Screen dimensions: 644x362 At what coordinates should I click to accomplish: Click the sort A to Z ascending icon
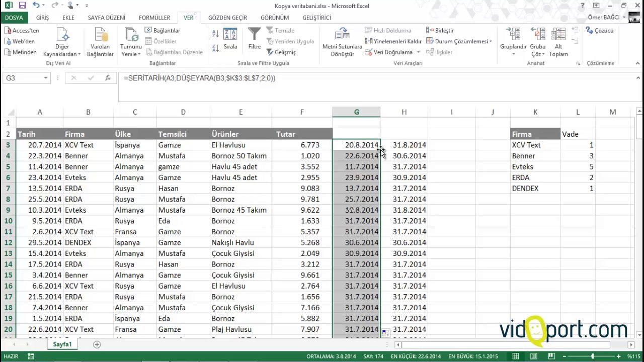coord(215,34)
